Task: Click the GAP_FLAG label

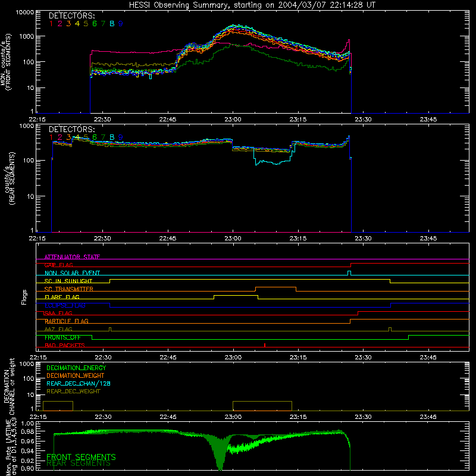Action: pos(58,265)
